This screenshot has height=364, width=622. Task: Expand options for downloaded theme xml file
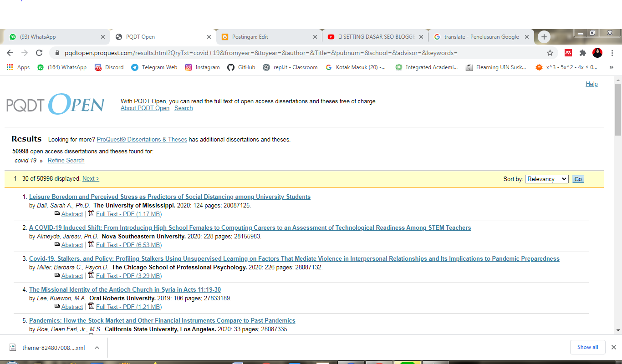click(x=97, y=348)
